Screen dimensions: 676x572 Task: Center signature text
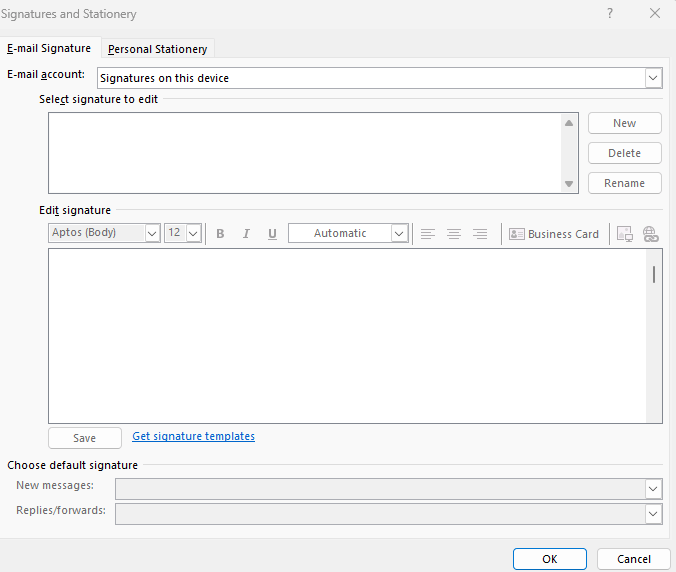pyautogui.click(x=454, y=234)
